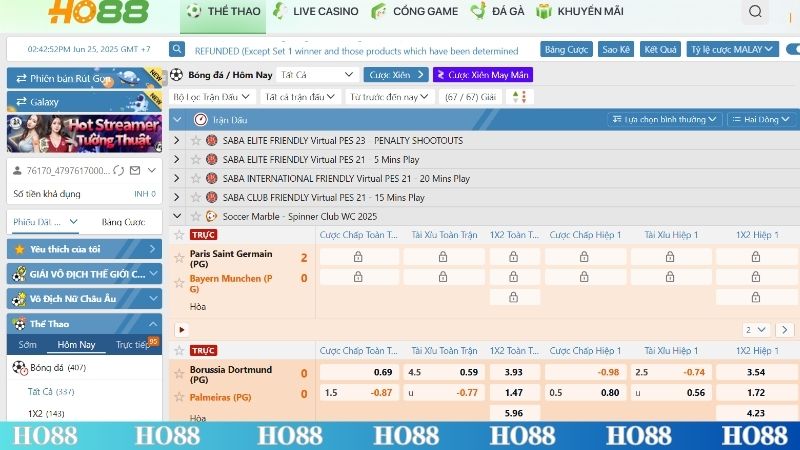The image size is (800, 450).
Task: Open the Từ trước đến nay sorting dropdown
Action: [390, 97]
